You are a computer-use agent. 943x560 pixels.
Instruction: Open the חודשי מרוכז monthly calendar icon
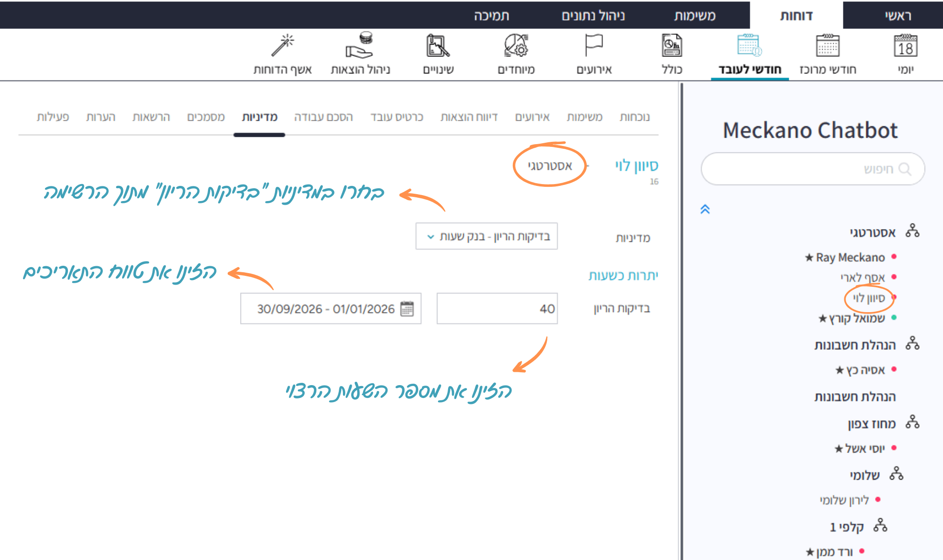(x=827, y=46)
